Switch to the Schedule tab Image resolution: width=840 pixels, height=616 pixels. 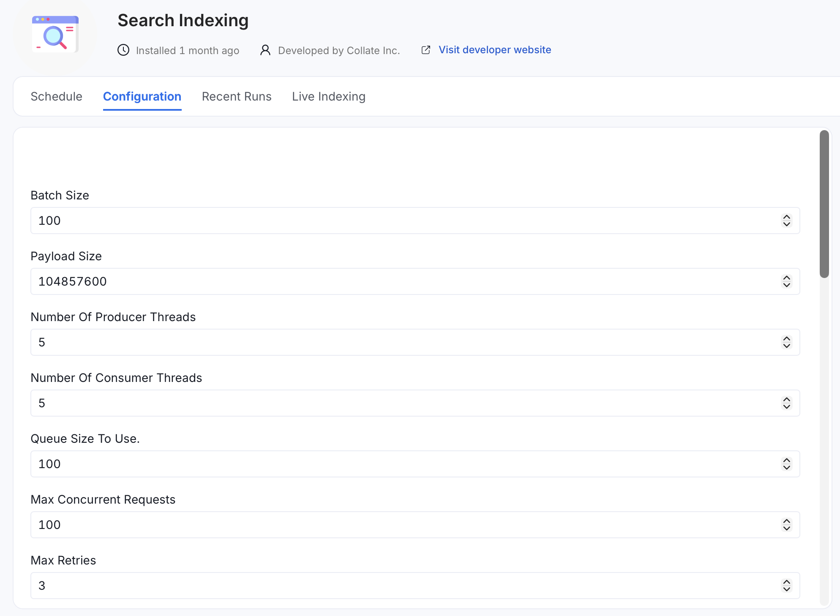click(57, 97)
